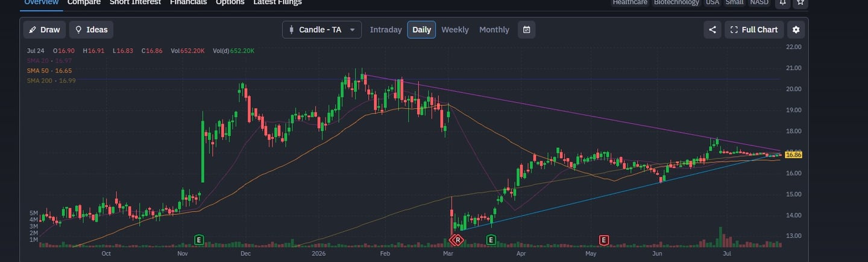Open the Options tab
The height and width of the screenshot is (262, 868).
coord(230,2)
